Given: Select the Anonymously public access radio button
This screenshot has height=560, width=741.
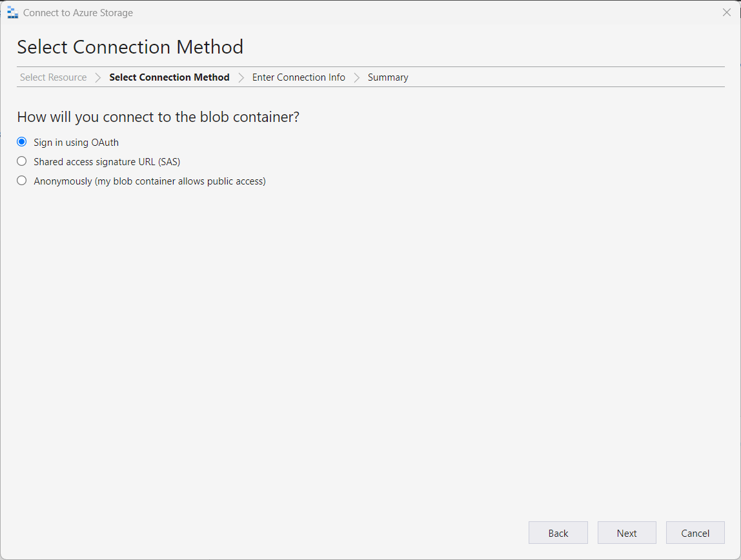Looking at the screenshot, I should [22, 181].
